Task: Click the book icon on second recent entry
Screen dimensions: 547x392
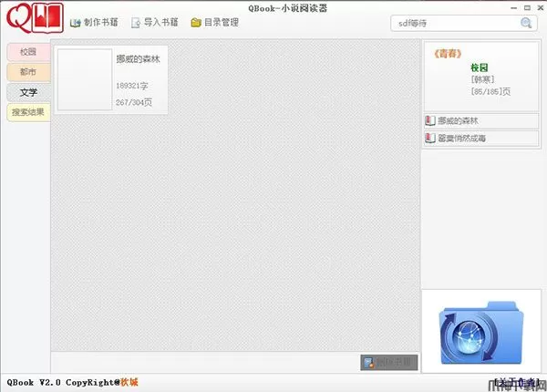Action: (x=429, y=138)
